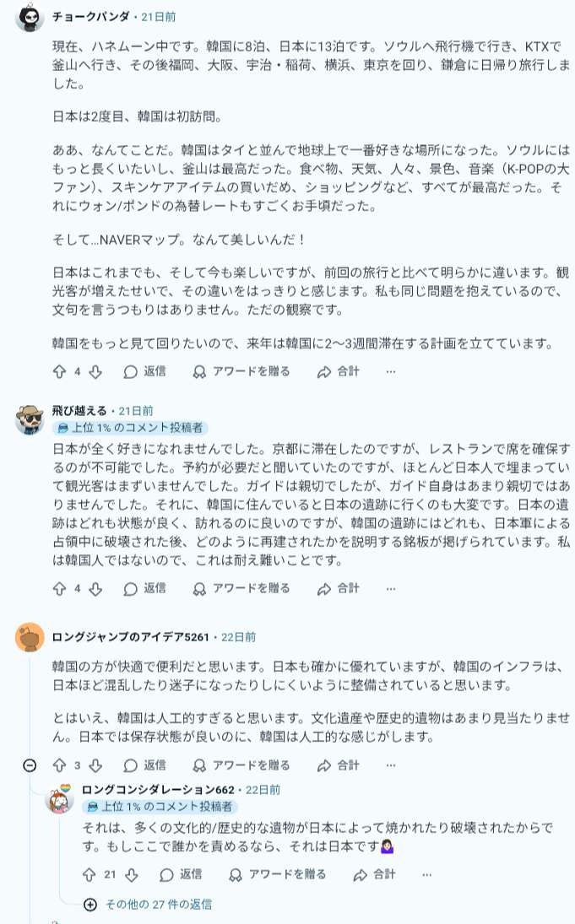Reply to チョークパンダ's comment

tap(144, 371)
